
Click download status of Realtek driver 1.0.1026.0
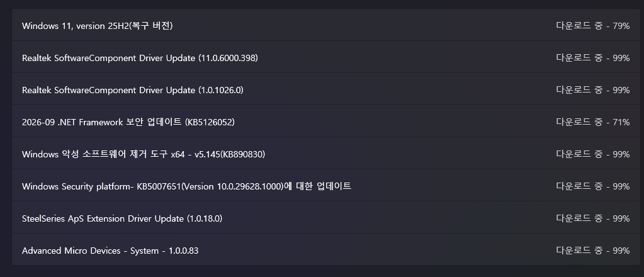click(x=592, y=90)
